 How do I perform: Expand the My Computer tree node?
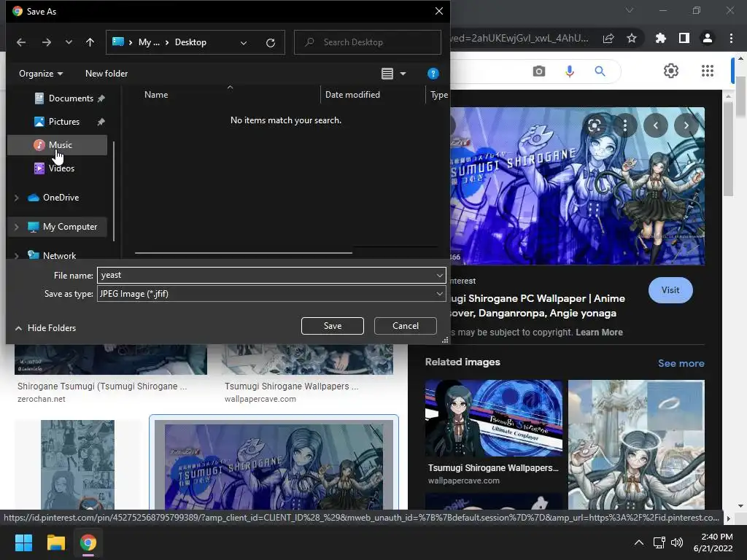[x=16, y=227]
